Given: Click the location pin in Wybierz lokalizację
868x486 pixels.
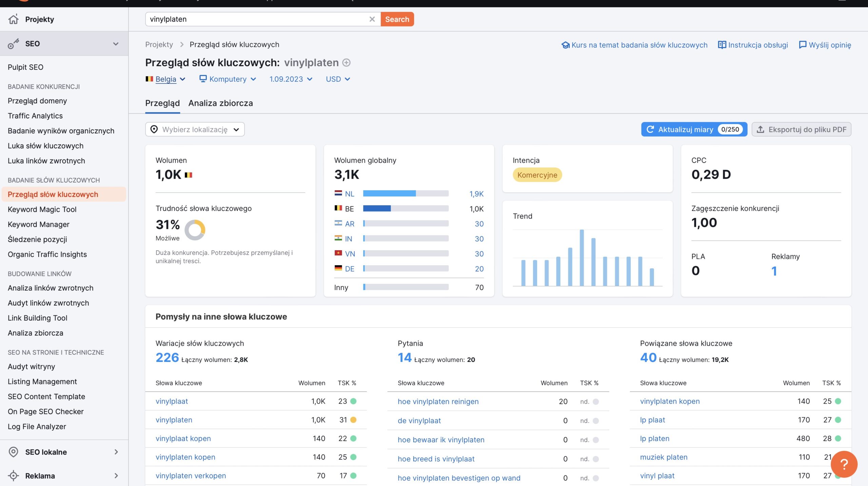Looking at the screenshot, I should [154, 130].
